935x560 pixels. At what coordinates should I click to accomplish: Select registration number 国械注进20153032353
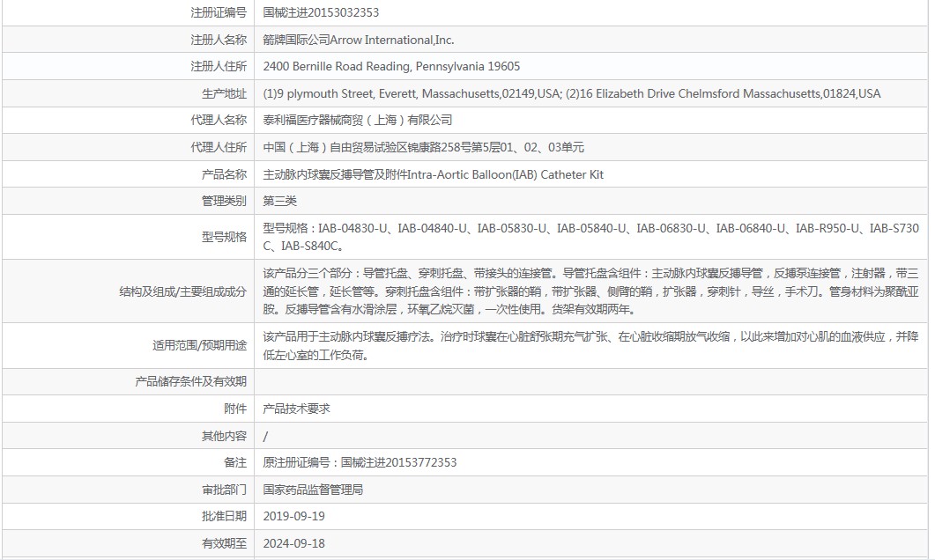tap(321, 12)
